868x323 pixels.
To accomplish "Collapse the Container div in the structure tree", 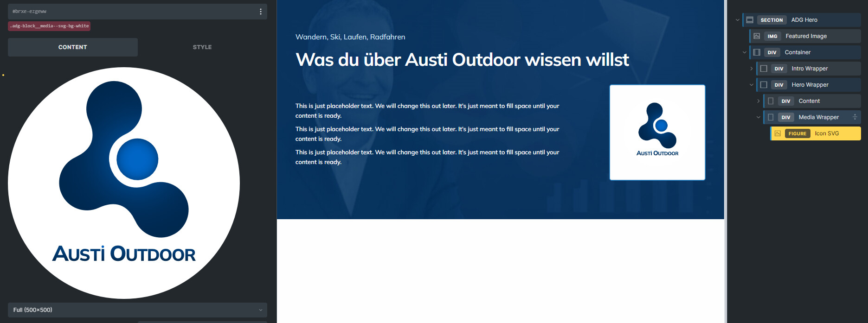I will tap(745, 52).
